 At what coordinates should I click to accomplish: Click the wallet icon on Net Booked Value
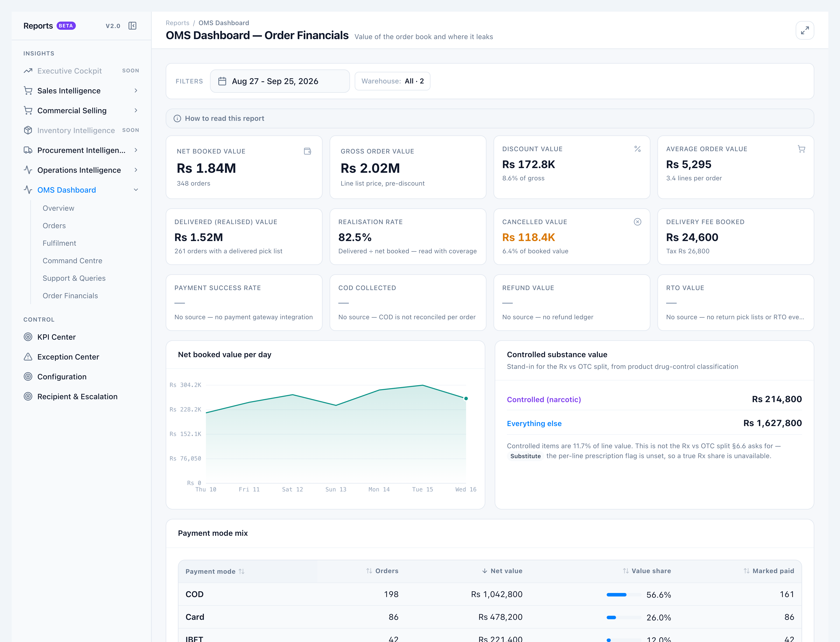point(307,151)
